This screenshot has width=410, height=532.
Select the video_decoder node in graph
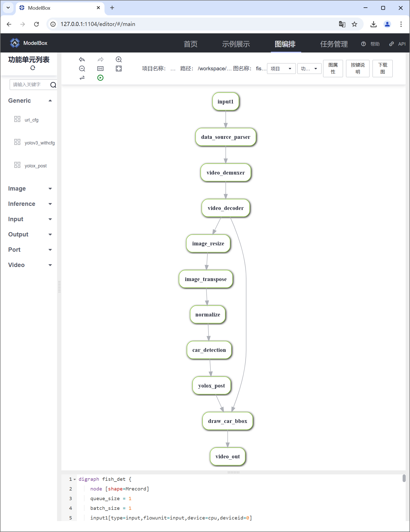[226, 208]
